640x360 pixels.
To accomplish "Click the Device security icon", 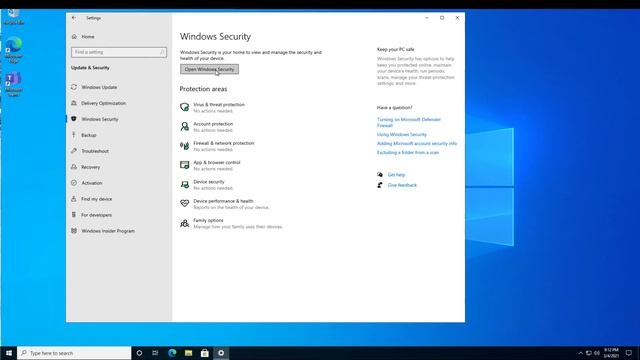I will coord(184,184).
